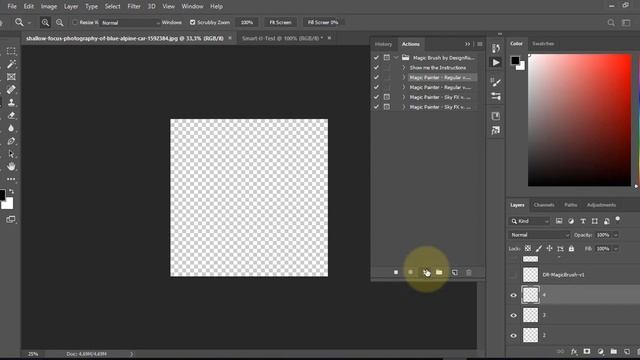Open layer filter Kind dropdown
The height and width of the screenshot is (360, 640).
(x=529, y=221)
